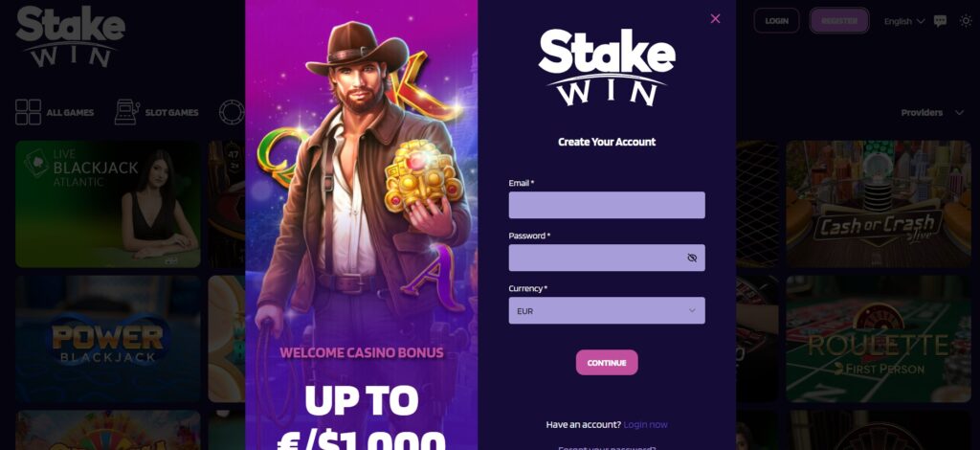Click the REGISTER button in header
Viewport: 980px width, 450px height.
pos(839,21)
